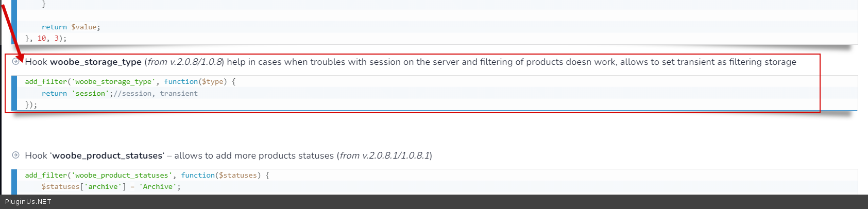This screenshot has height=209, width=868.
Task: Click the //session, transient code comment
Action: (x=156, y=93)
